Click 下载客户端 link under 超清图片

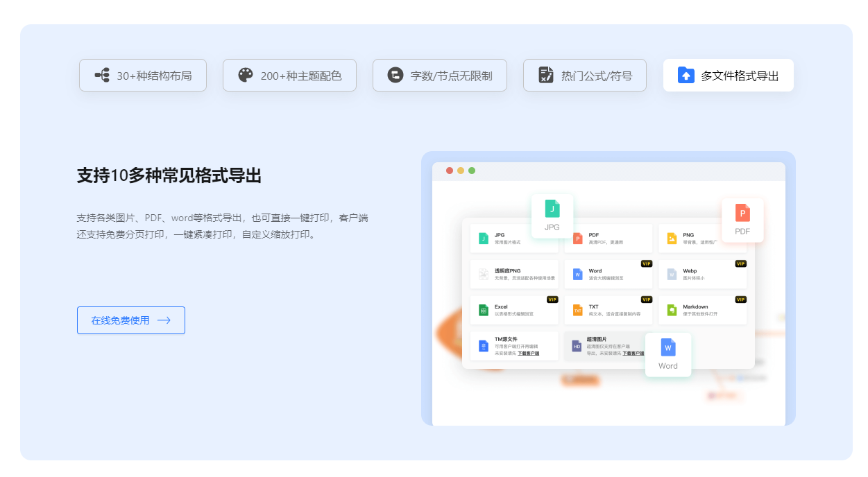633,354
